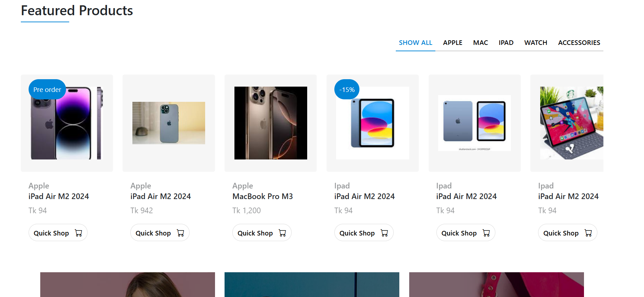Show the ACCESSORIES tab
The height and width of the screenshot is (297, 644).
(579, 43)
